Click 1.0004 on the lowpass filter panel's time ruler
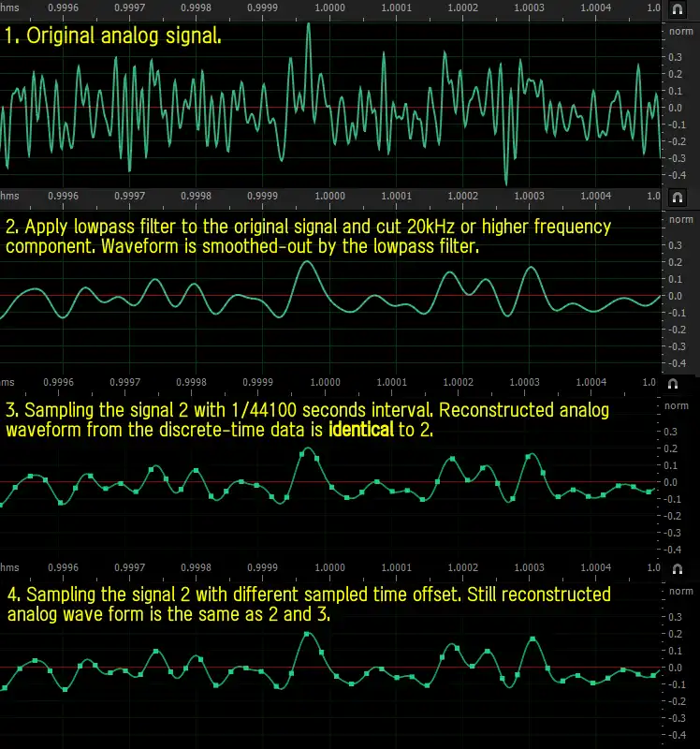700x749 pixels. pos(595,196)
